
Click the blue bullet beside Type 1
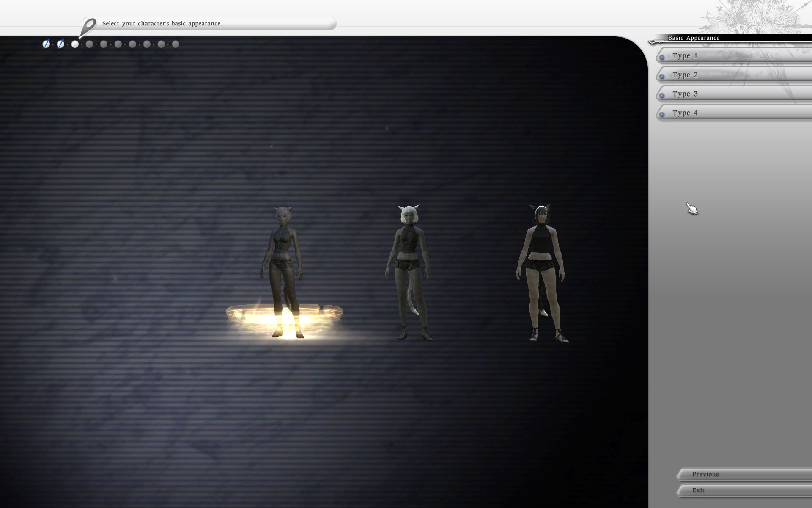coord(662,57)
